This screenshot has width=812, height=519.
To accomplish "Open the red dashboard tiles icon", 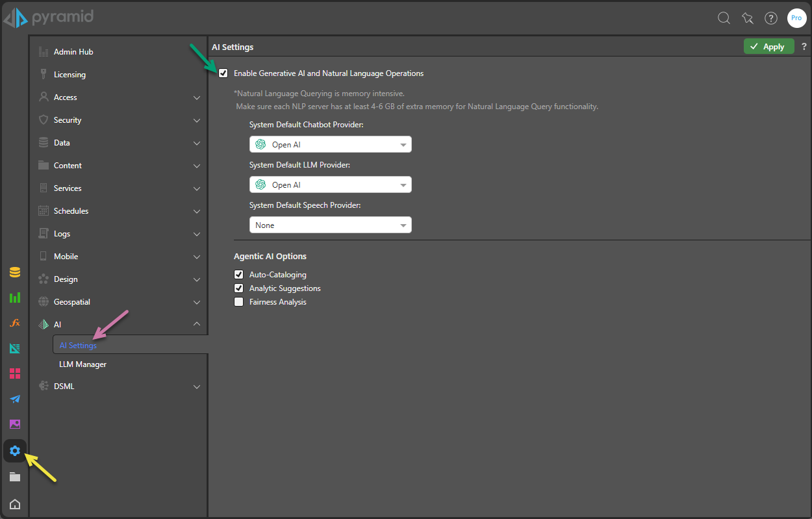I will [14, 373].
